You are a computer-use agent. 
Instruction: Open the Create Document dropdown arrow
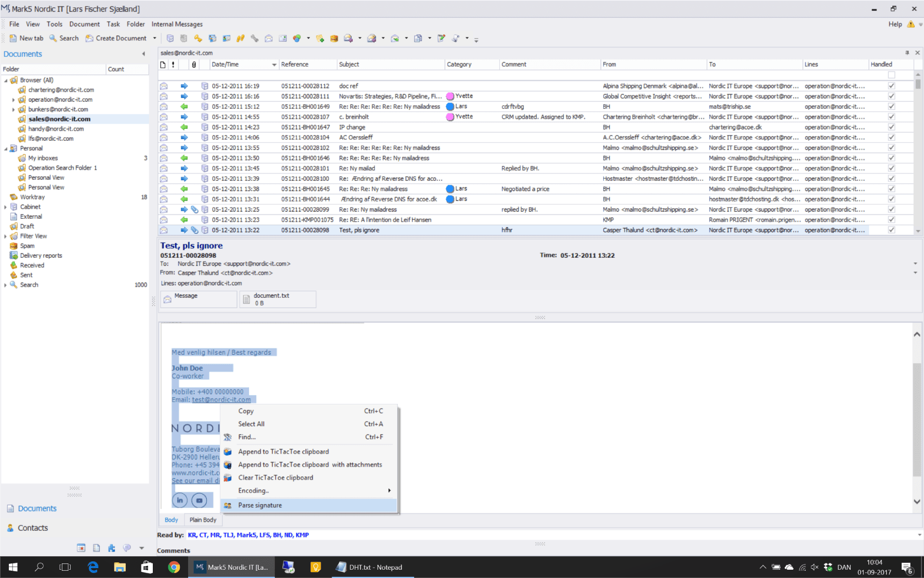(x=154, y=38)
